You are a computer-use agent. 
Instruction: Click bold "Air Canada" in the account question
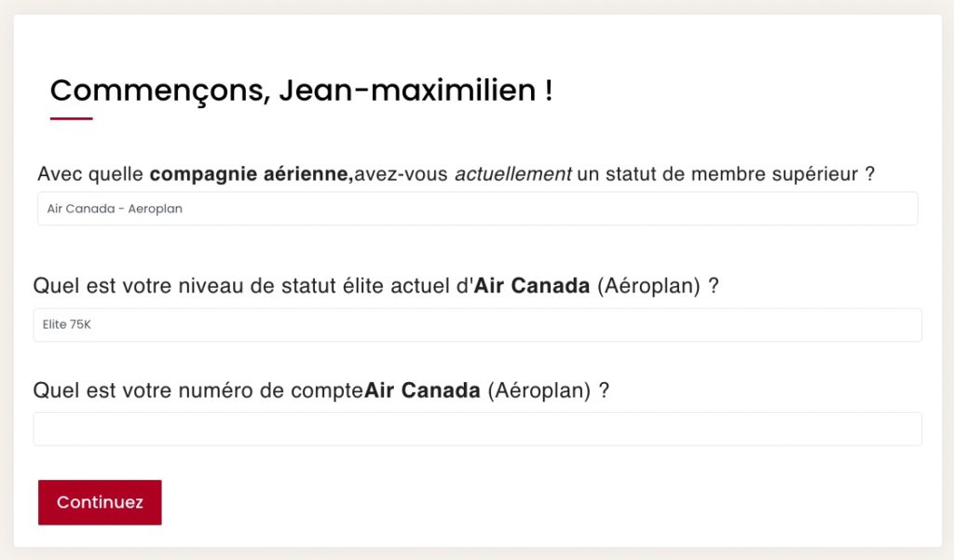point(422,390)
